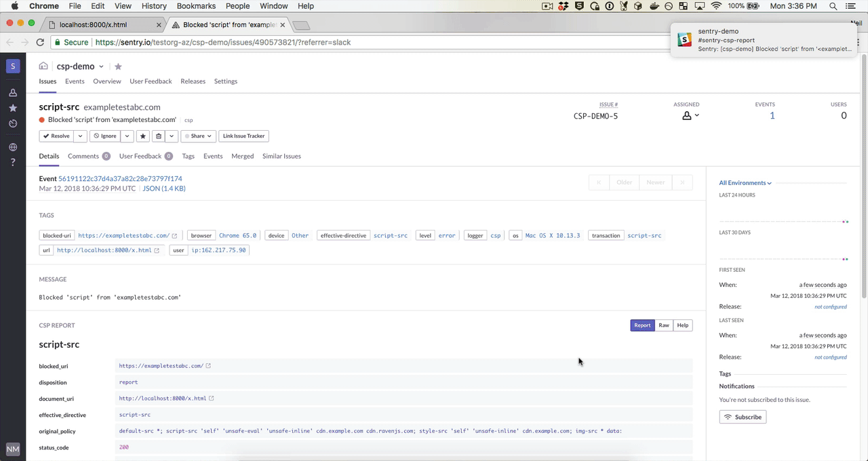
Task: Open the Releases tab
Action: click(x=193, y=81)
